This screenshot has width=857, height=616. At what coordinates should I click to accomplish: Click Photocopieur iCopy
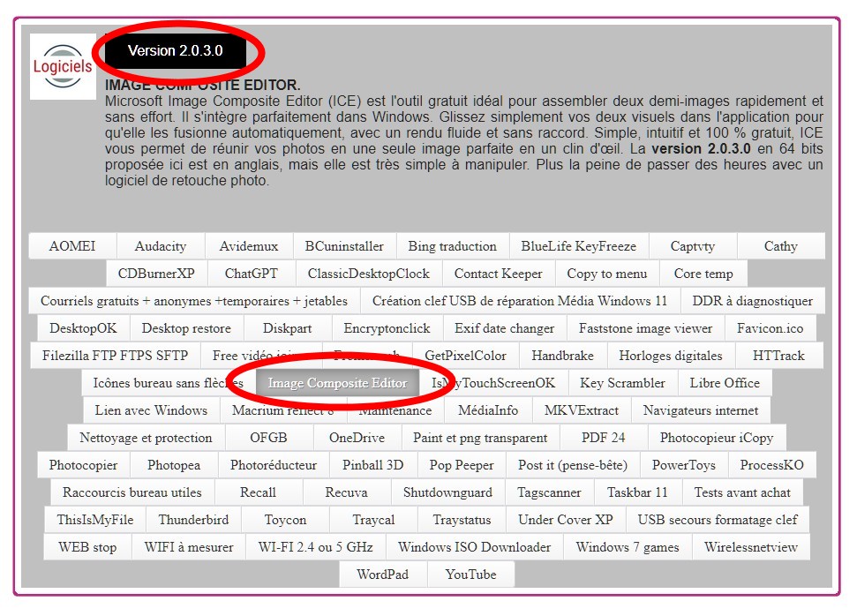point(717,437)
